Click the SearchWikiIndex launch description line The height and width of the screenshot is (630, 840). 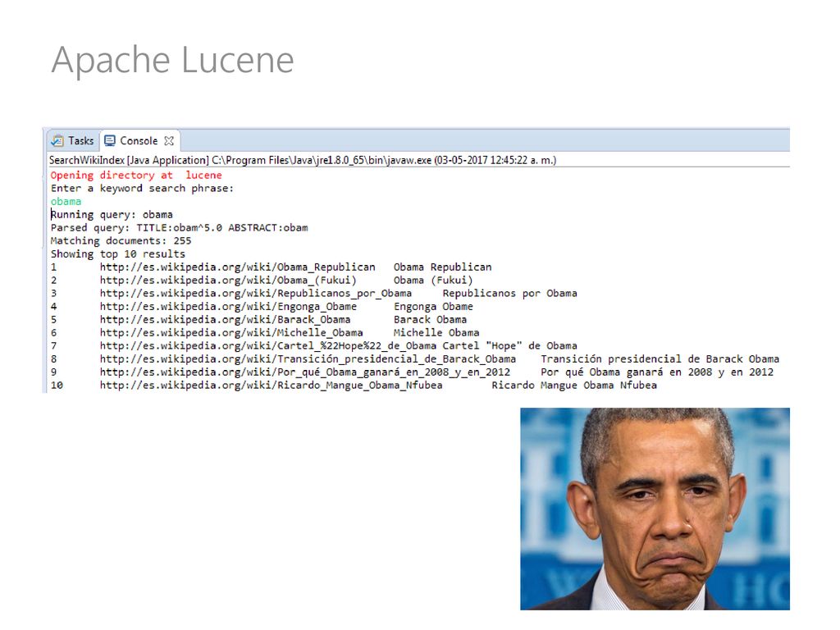(303, 160)
